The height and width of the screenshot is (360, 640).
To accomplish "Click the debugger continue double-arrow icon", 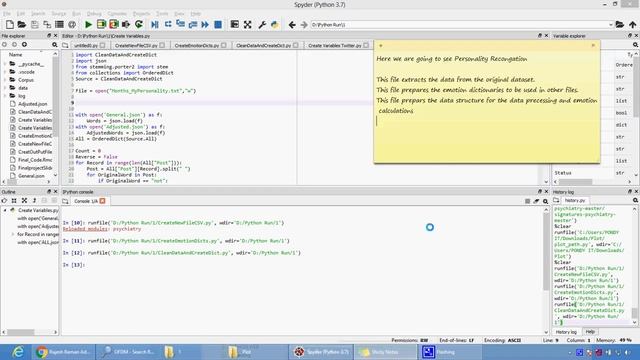I will click(x=205, y=24).
